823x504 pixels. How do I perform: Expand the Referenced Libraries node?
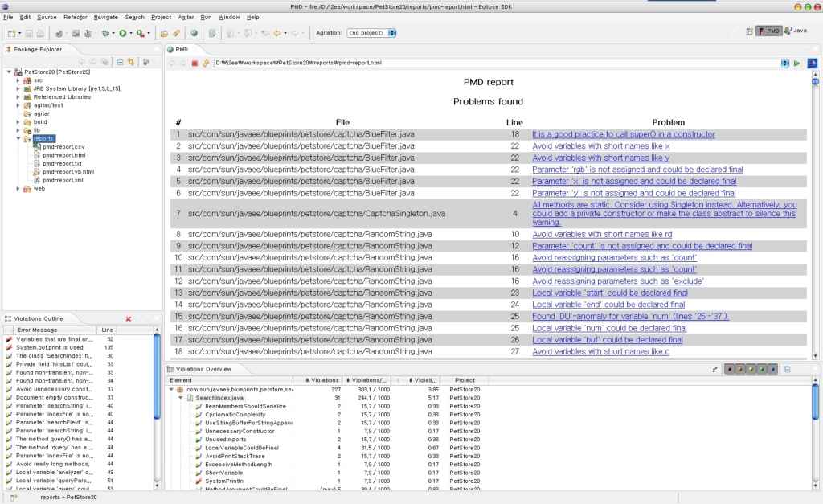18,97
